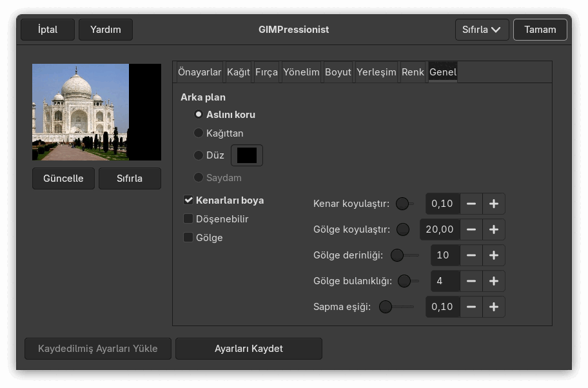
Task: Expand the Sıfırla dropdown in header
Action: point(482,30)
